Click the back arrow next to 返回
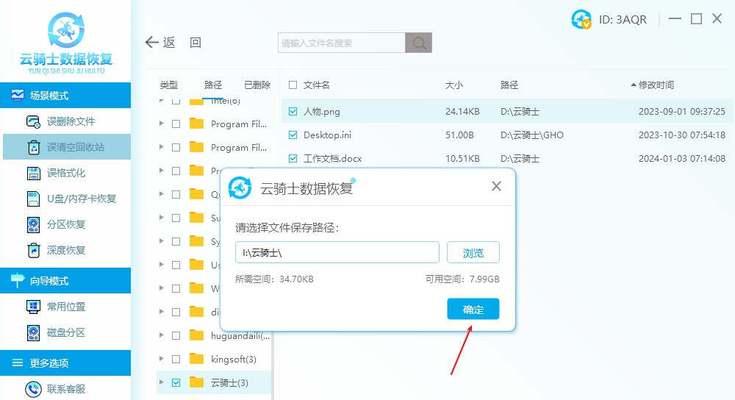 click(x=151, y=43)
